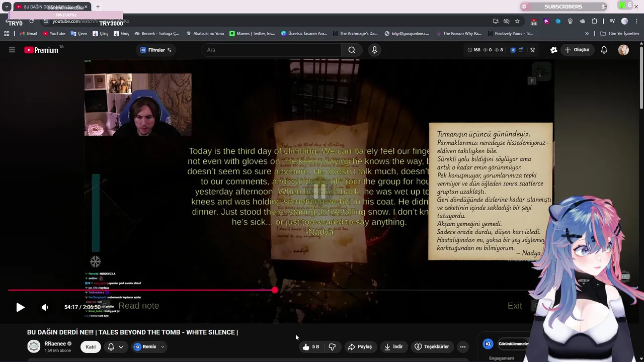Focus the Ara search box
The image size is (644, 362).
[272, 50]
